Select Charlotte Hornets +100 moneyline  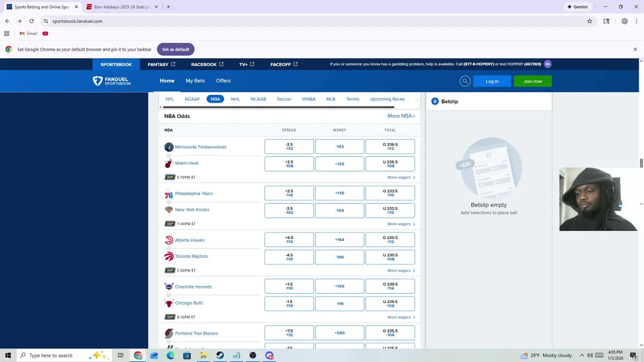point(340,286)
